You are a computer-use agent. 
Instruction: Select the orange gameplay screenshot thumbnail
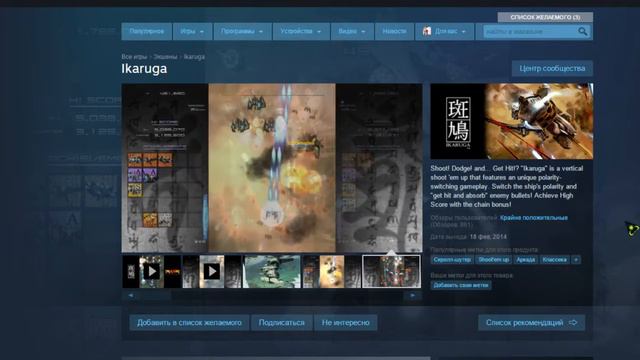coord(332,271)
